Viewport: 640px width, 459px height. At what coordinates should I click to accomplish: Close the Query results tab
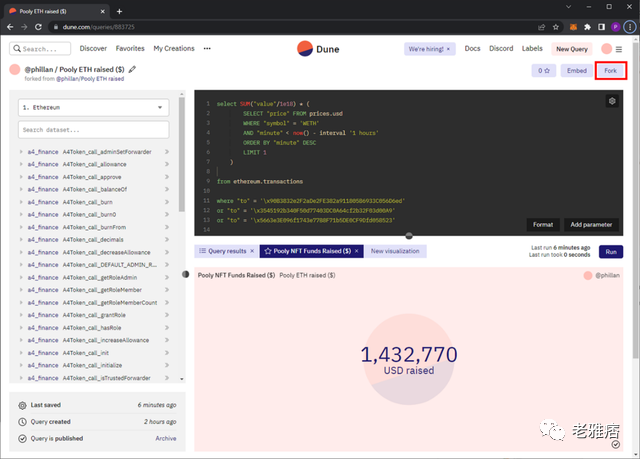252,251
